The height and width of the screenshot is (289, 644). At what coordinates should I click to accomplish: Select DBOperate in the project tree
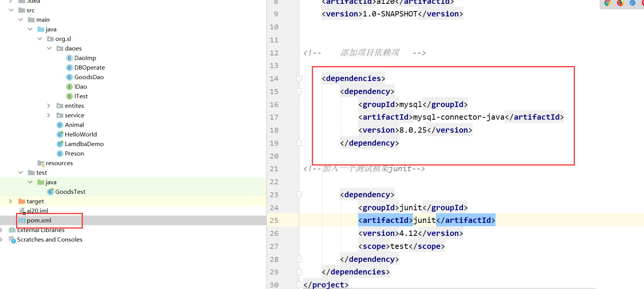coord(90,68)
